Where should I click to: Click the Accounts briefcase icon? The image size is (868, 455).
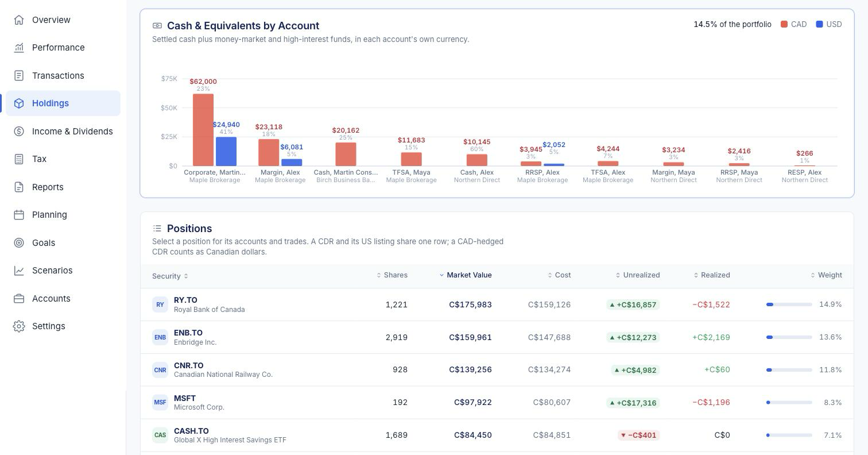19,299
